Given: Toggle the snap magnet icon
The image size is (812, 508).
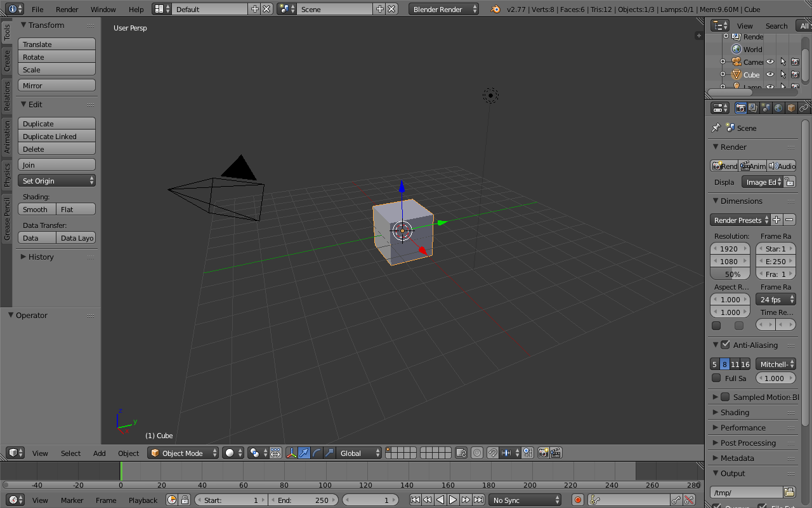Looking at the screenshot, I should 492,453.
